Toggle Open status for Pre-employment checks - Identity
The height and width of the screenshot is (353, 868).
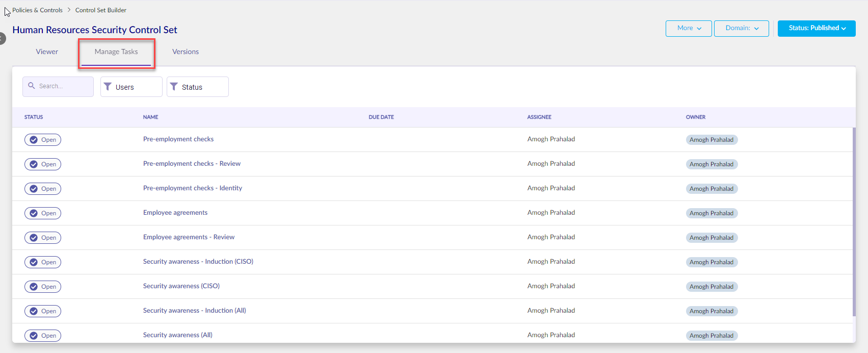pos(43,189)
